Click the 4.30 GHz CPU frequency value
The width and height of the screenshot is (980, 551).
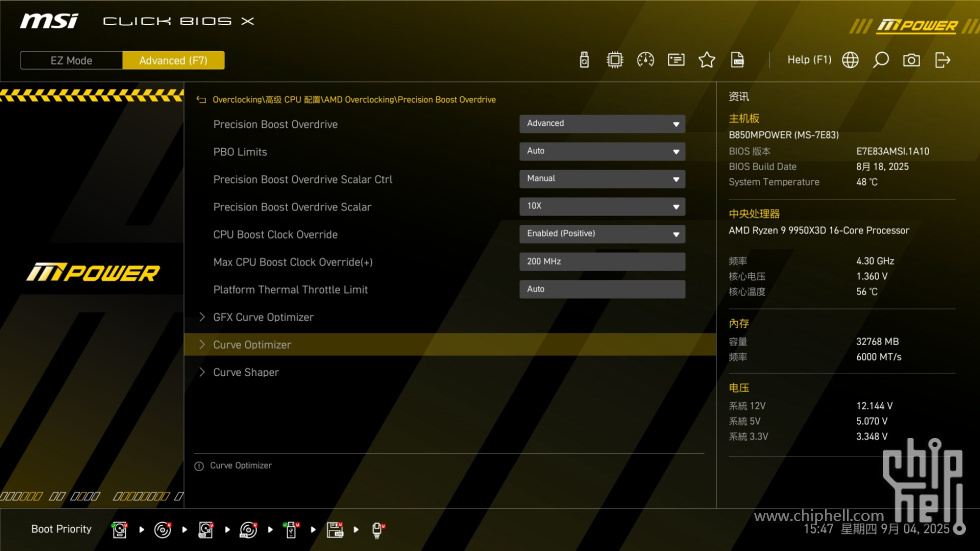coord(875,261)
